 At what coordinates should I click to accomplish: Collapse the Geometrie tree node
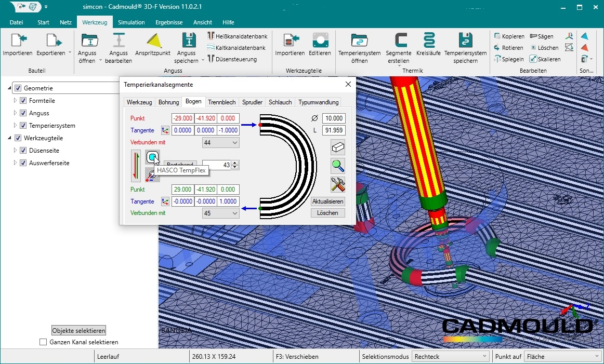coord(10,88)
